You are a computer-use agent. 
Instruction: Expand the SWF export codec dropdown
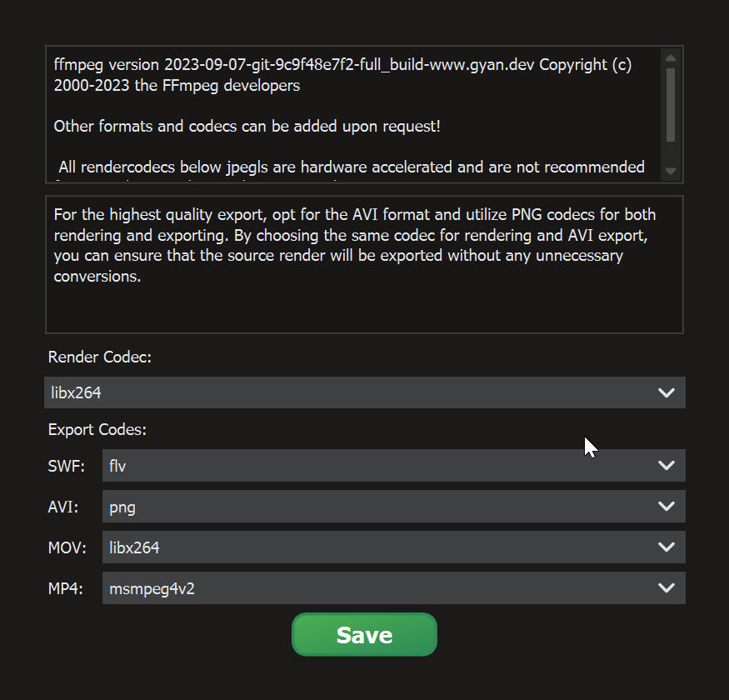pos(393,466)
